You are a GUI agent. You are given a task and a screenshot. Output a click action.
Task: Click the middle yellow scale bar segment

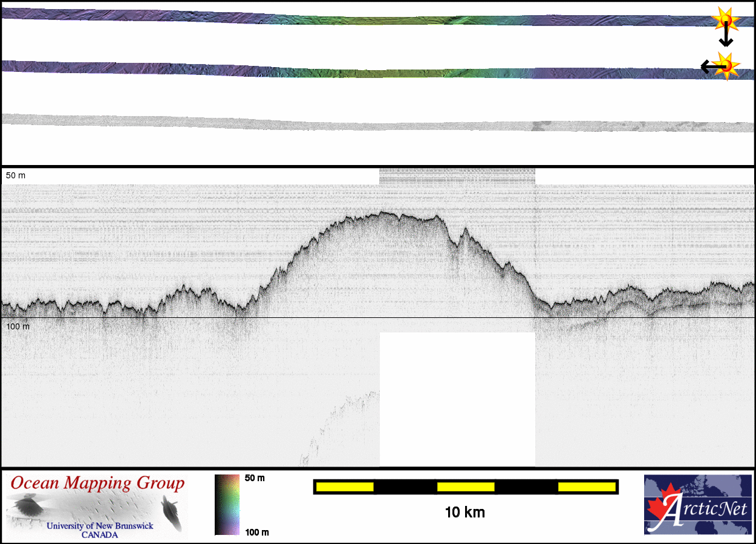coord(465,487)
